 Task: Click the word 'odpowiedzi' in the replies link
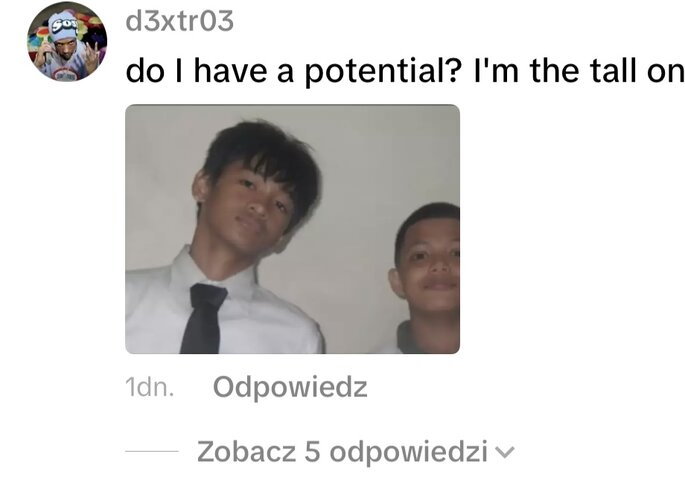pyautogui.click(x=408, y=452)
